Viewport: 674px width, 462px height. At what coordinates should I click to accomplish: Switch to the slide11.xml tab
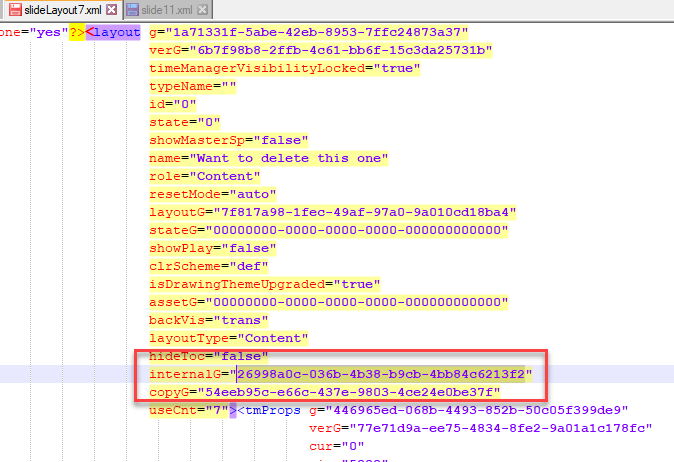tap(167, 10)
